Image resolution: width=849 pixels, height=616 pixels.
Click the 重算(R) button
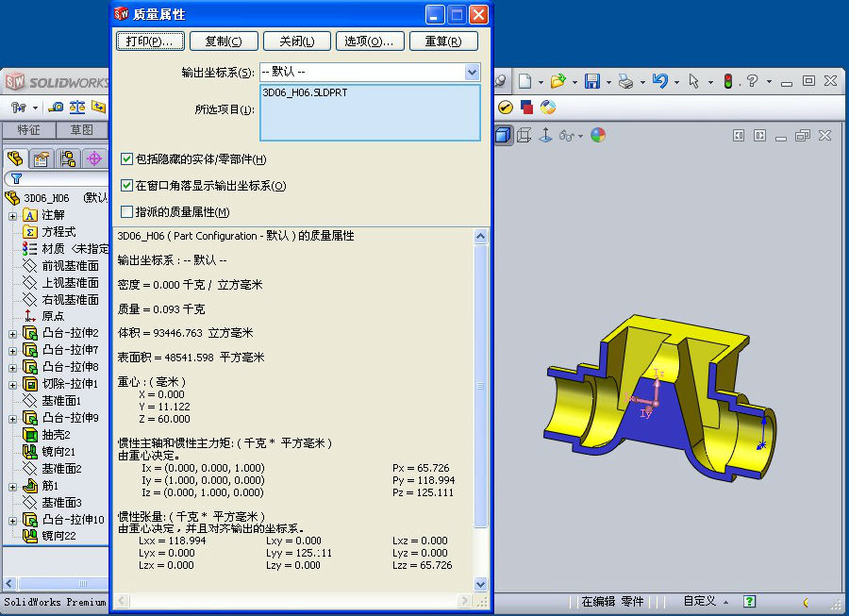pos(443,42)
